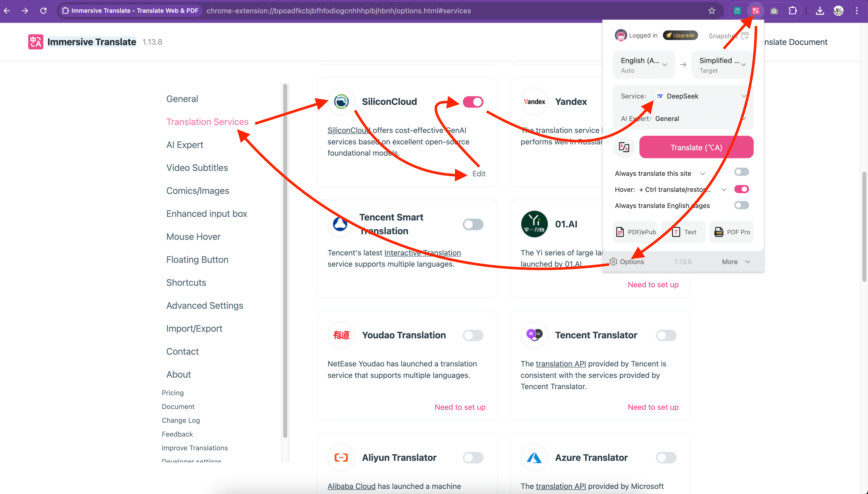
Task: Open Floating Button settings
Action: (197, 260)
